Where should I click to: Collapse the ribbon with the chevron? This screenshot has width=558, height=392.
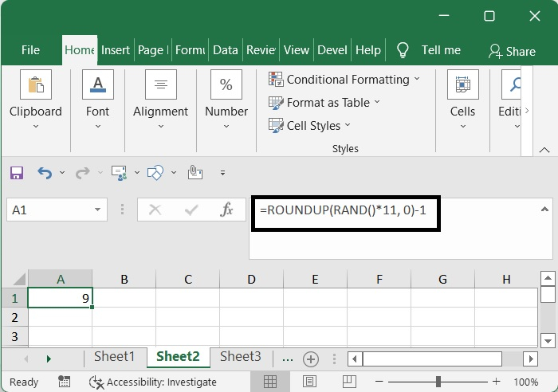click(x=544, y=150)
